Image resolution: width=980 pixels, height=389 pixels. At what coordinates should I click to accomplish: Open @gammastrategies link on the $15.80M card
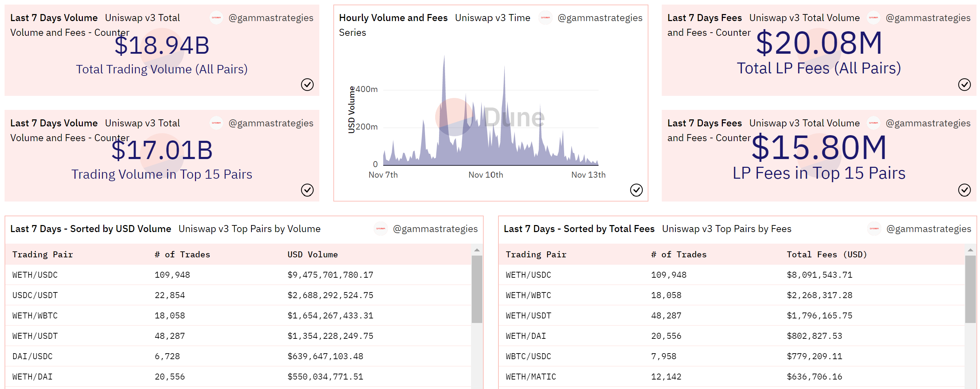(928, 123)
